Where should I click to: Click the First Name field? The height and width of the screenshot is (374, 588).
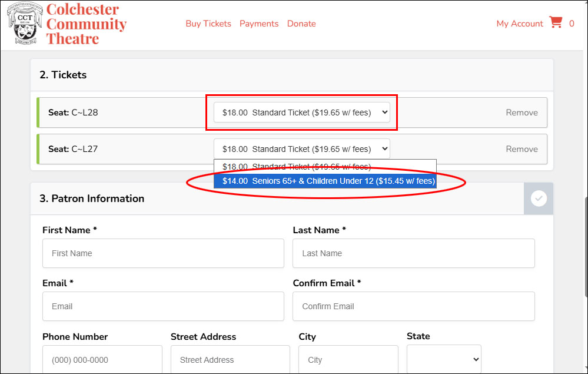(163, 253)
